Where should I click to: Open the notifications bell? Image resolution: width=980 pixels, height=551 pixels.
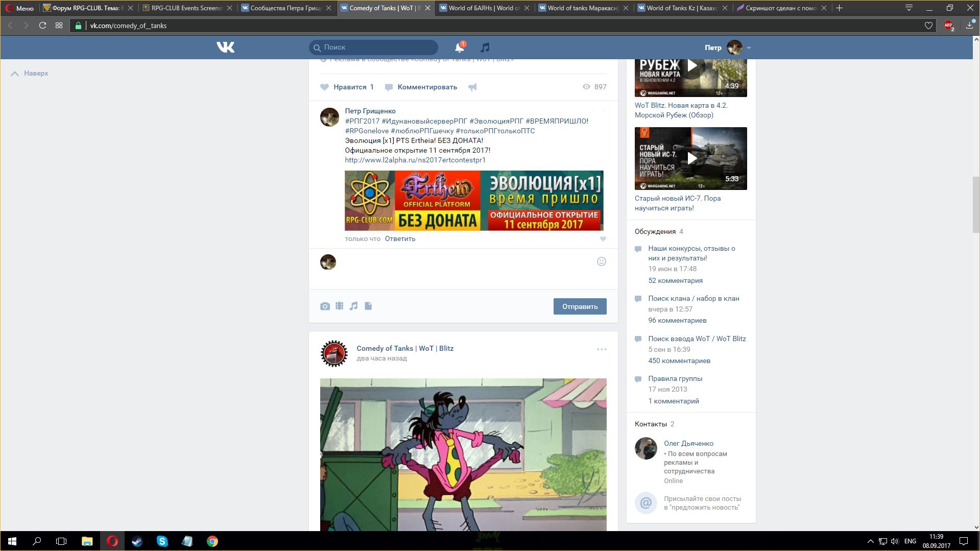tap(460, 47)
